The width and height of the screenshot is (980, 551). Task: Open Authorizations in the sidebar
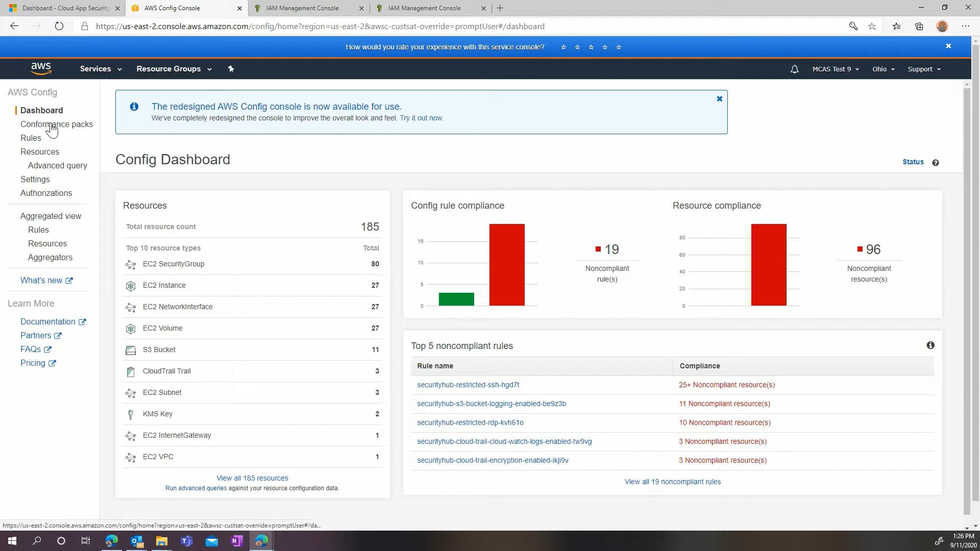46,193
